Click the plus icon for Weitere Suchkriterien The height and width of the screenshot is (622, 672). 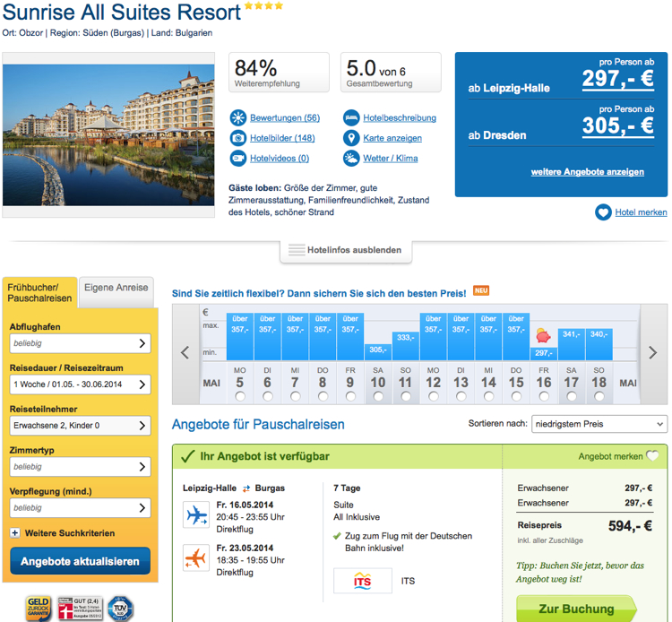15,533
